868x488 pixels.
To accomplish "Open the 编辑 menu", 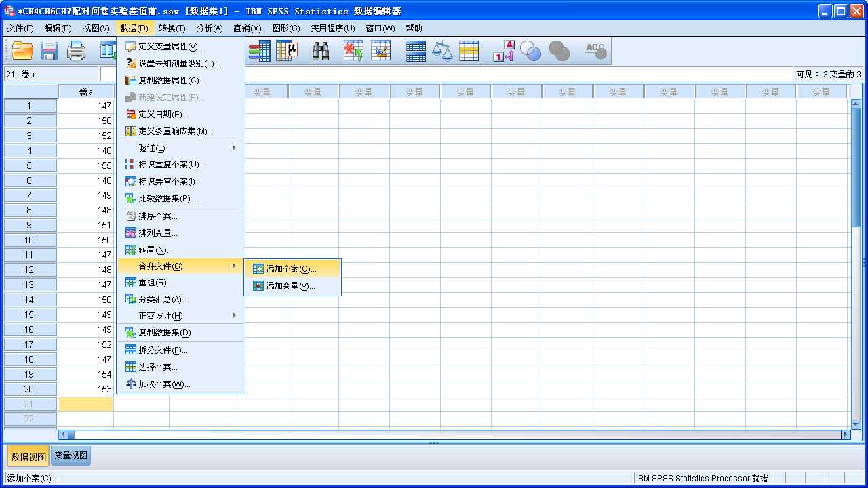I will (58, 28).
